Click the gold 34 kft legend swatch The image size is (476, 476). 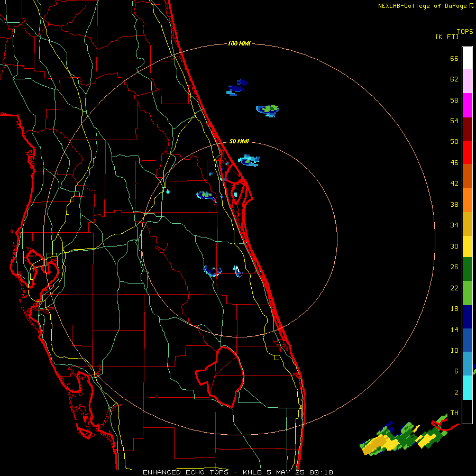click(x=467, y=224)
